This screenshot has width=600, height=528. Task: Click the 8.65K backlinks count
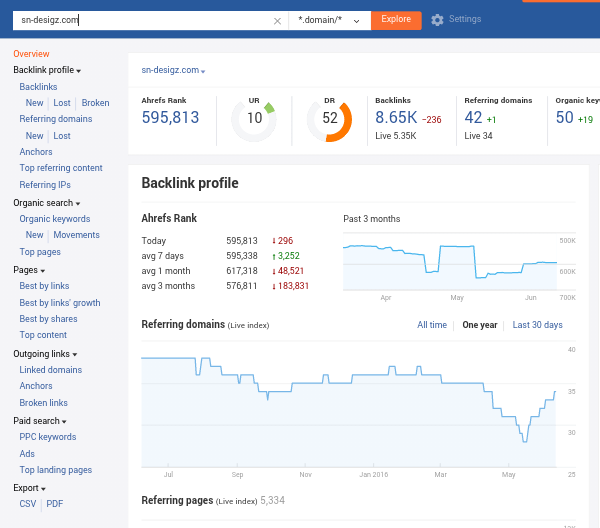point(396,118)
